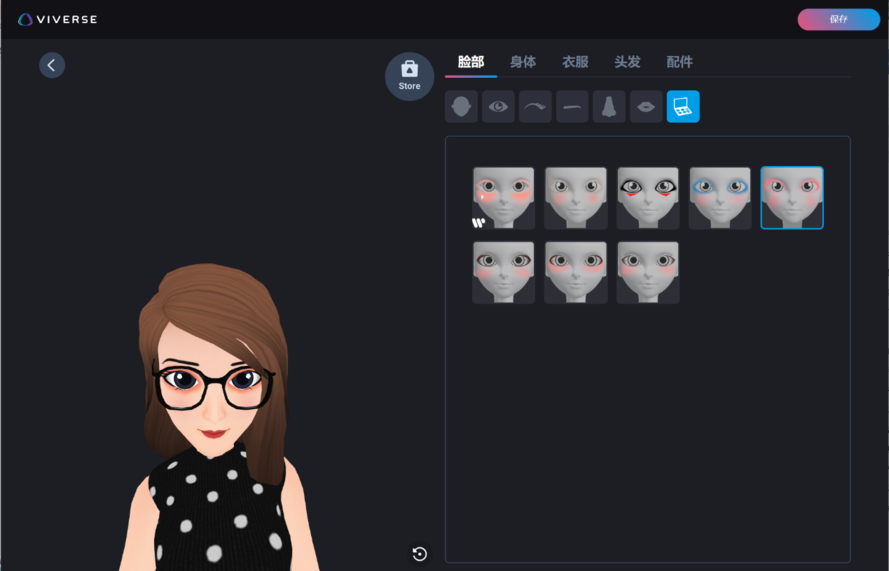Switch to the 头发 tab
This screenshot has height=571, width=889.
pyautogui.click(x=627, y=62)
